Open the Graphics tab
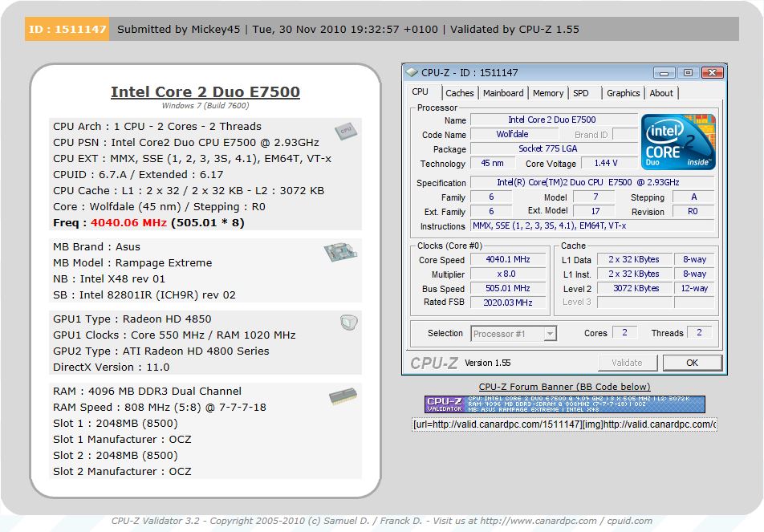Image resolution: width=764 pixels, height=532 pixels. [624, 93]
